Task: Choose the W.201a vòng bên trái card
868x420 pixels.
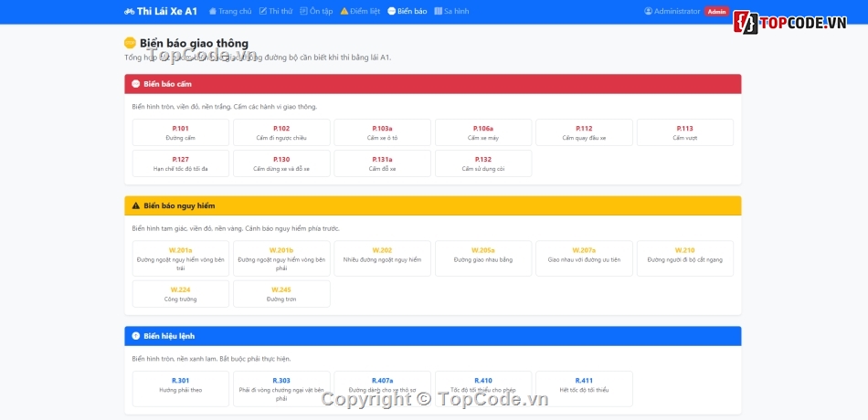Action: [181, 258]
